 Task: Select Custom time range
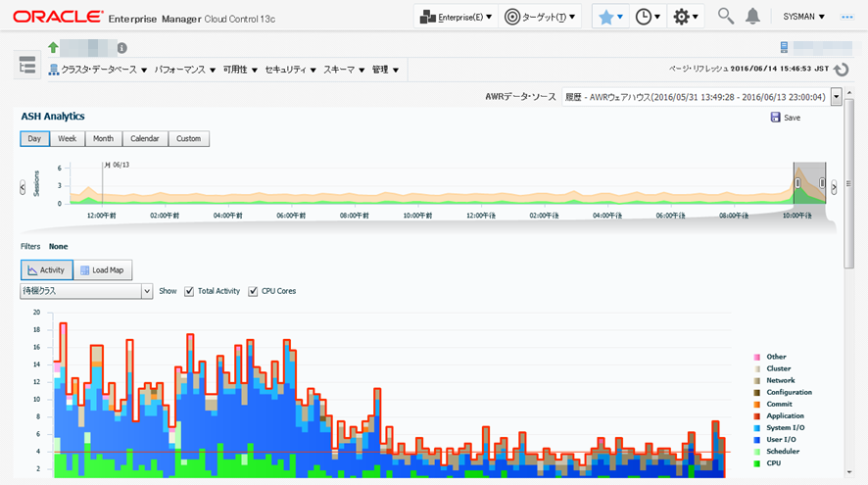(188, 138)
